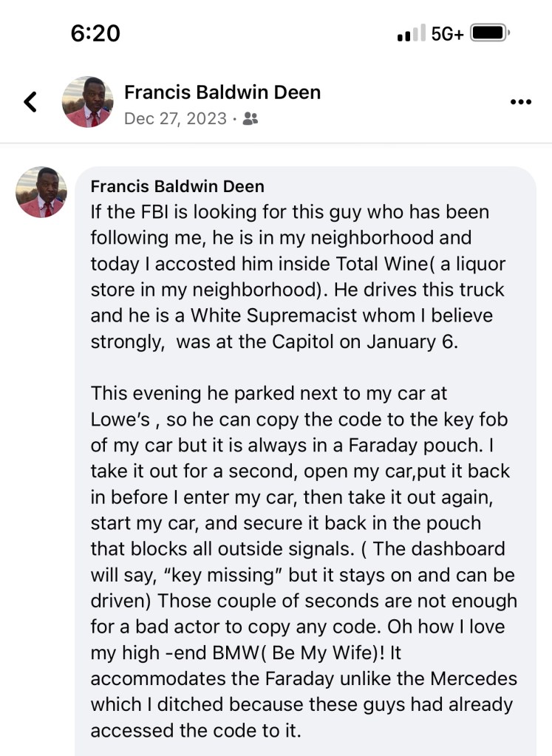The width and height of the screenshot is (552, 756).
Task: Tap the header profile picture
Action: point(87,102)
